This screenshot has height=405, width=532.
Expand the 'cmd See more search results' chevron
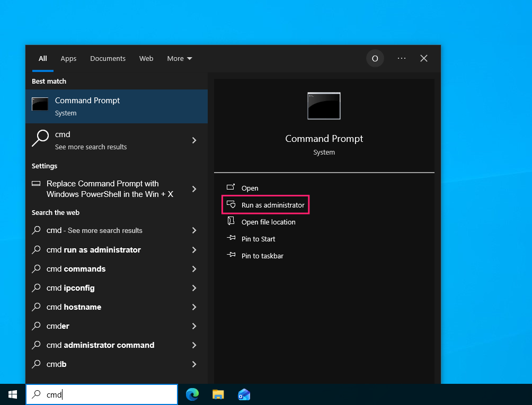(x=194, y=140)
